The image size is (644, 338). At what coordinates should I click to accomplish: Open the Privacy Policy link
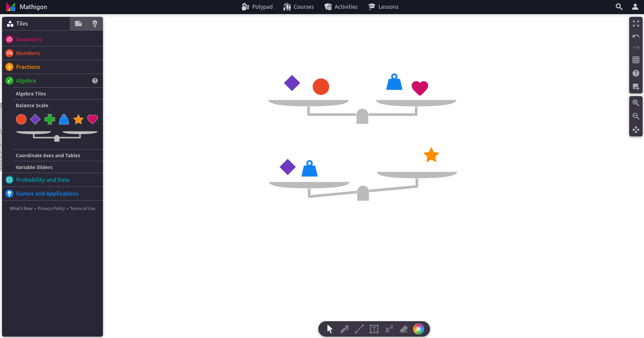point(51,209)
